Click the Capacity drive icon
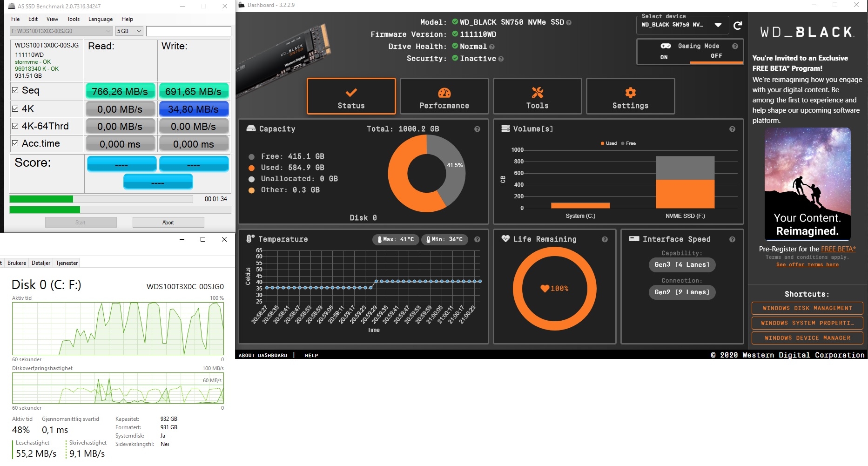 tap(251, 128)
